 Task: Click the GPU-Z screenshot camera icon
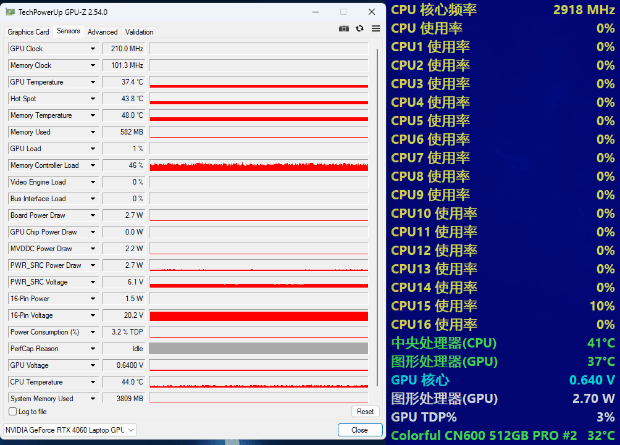(344, 28)
